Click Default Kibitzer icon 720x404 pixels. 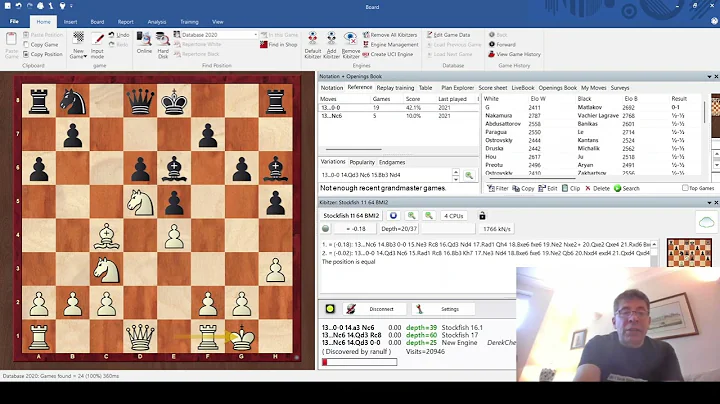click(x=313, y=45)
